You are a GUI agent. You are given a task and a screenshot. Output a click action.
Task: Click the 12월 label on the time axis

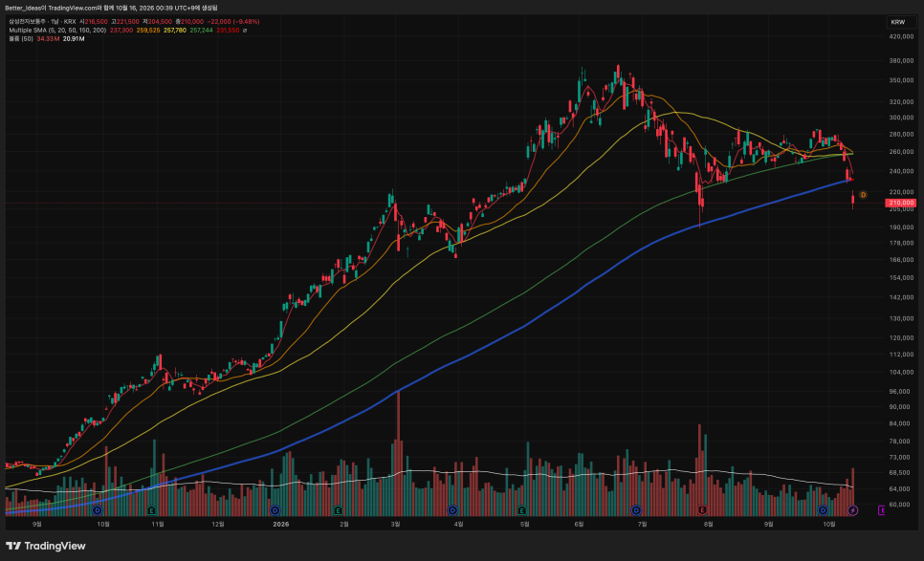pos(217,524)
